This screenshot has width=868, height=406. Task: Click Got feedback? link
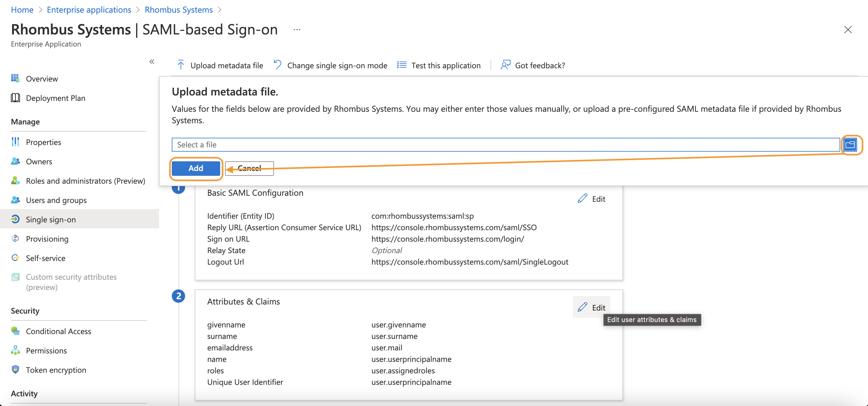(x=540, y=65)
